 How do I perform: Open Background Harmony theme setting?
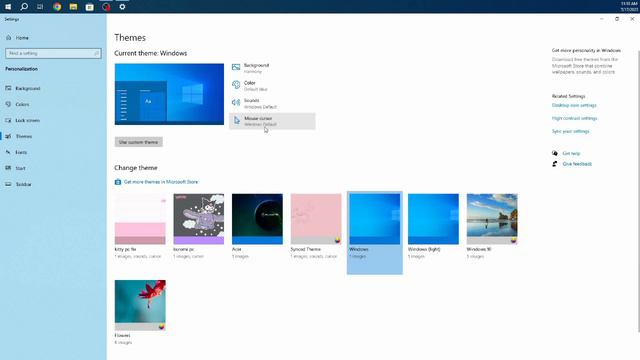coord(272,68)
